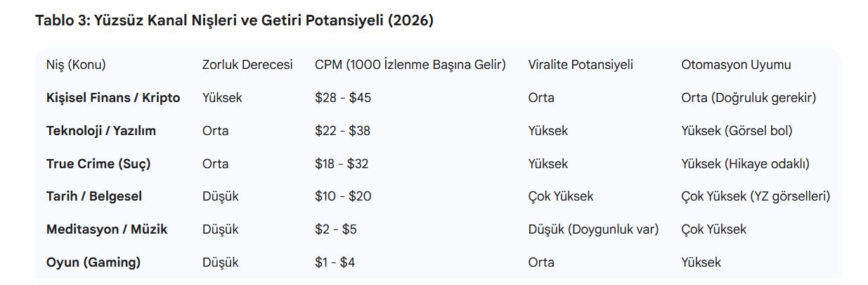Click the "Düşük (Doygunluk var)" cell
Screen dimensions: 868x285
tap(593, 229)
